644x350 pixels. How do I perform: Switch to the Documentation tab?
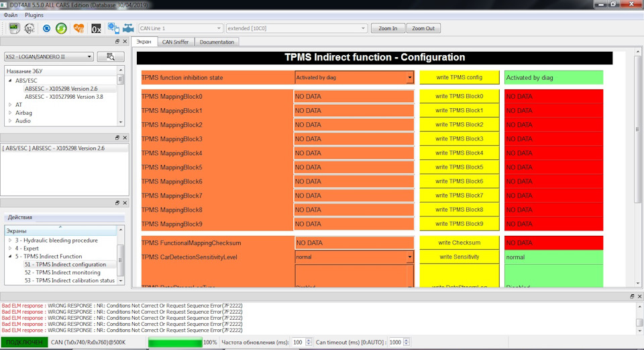coord(217,42)
